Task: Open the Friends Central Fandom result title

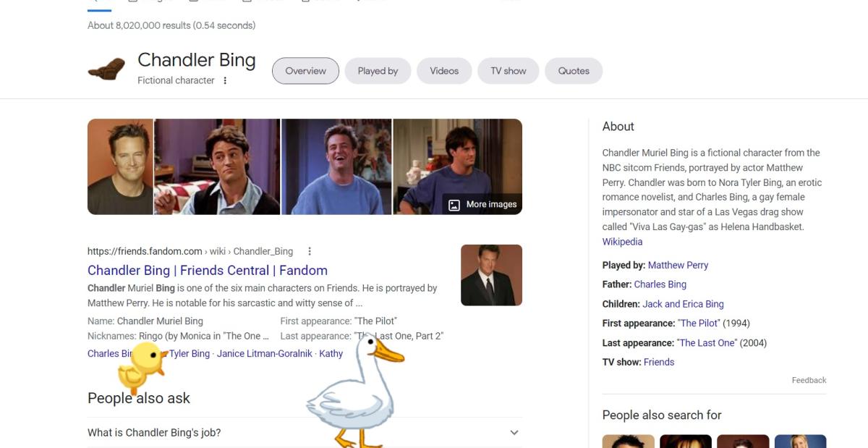Action: [x=207, y=271]
